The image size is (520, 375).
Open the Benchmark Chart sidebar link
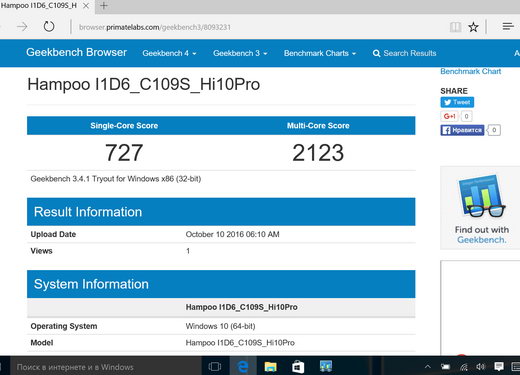470,71
